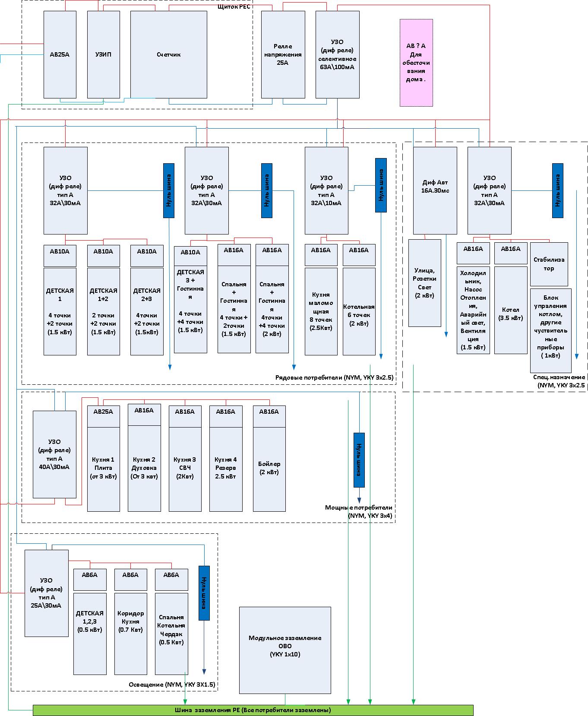Select the Улица, Розетки Свет block

coord(425,283)
